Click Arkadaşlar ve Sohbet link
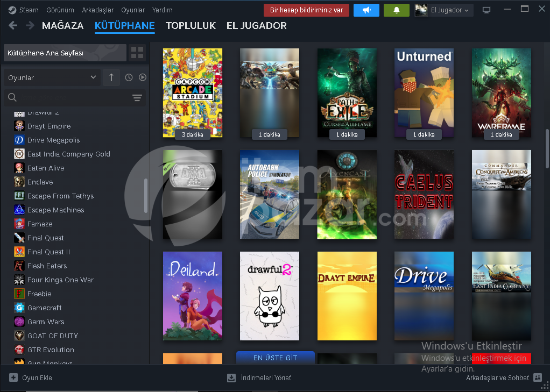This screenshot has width=550, height=392. (497, 377)
